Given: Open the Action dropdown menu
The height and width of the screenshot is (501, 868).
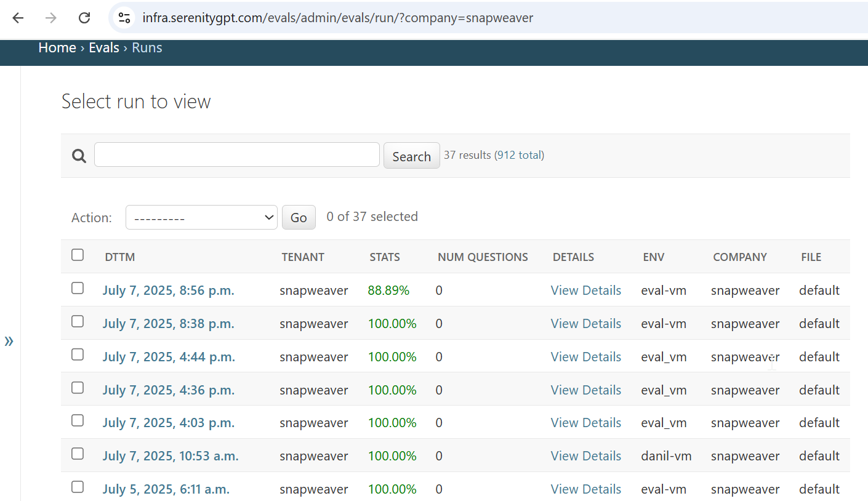Looking at the screenshot, I should point(201,217).
